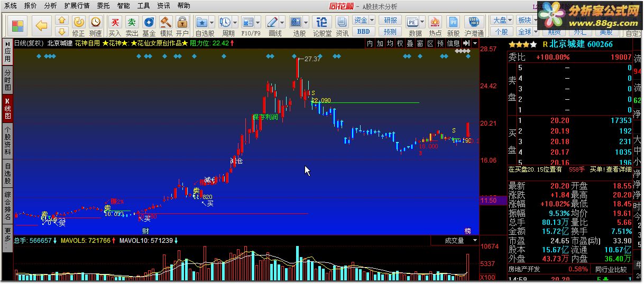Toggle the 内 chart option
Image resolution: width=644 pixels, height=284 pixels.
coord(370,43)
